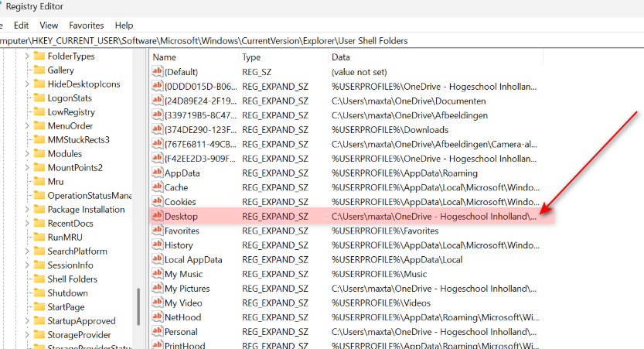Click the {24D89E24-2F19... value's ab icon
Image resolution: width=644 pixels, height=349 pixels.
click(x=157, y=101)
